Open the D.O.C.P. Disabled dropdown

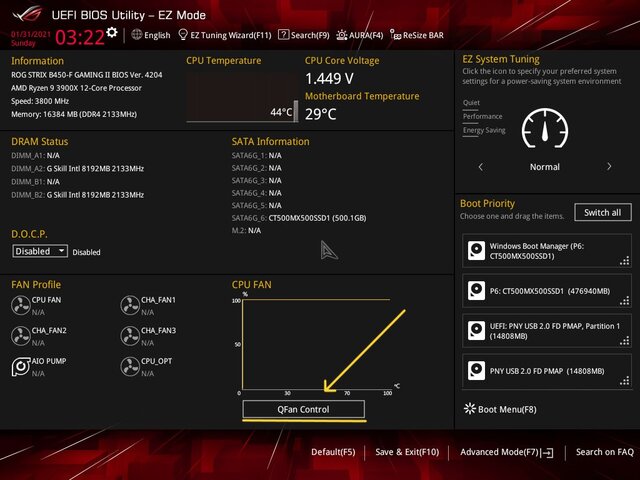click(x=40, y=251)
